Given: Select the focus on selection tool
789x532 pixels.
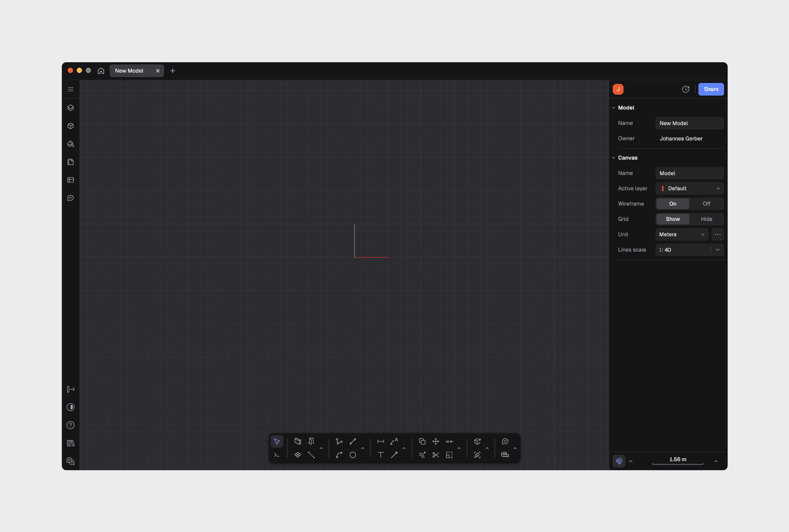Looking at the screenshot, I should (x=477, y=455).
